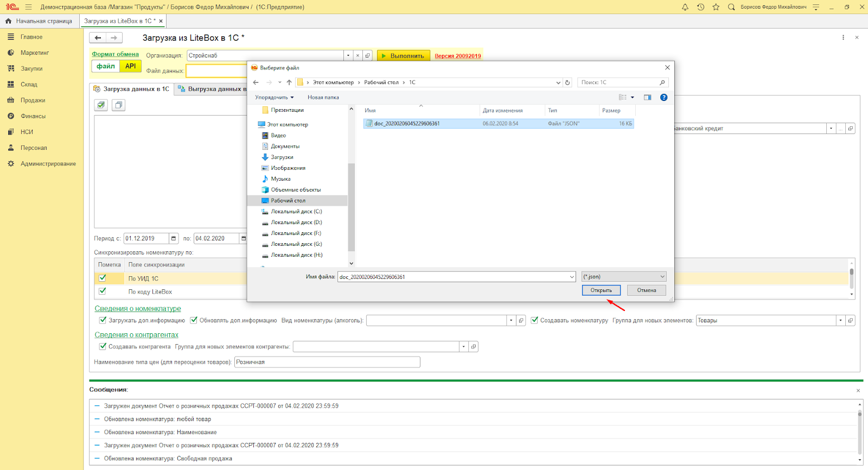This screenshot has width=868, height=470.
Task: Open calendar for Период с date
Action: click(174, 238)
